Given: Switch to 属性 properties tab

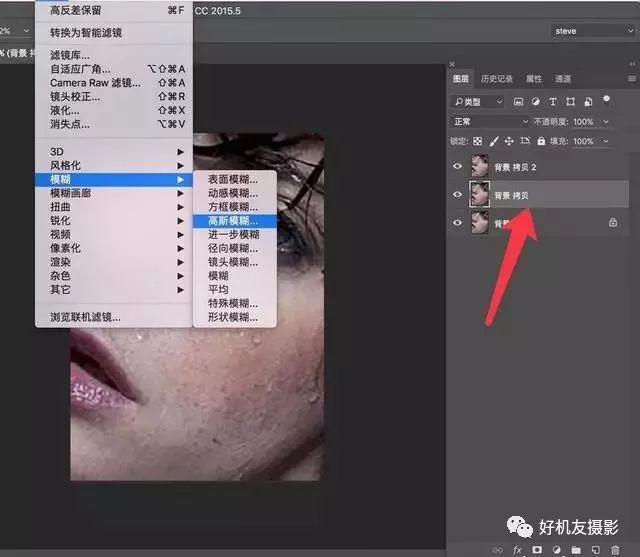Looking at the screenshot, I should tap(533, 78).
